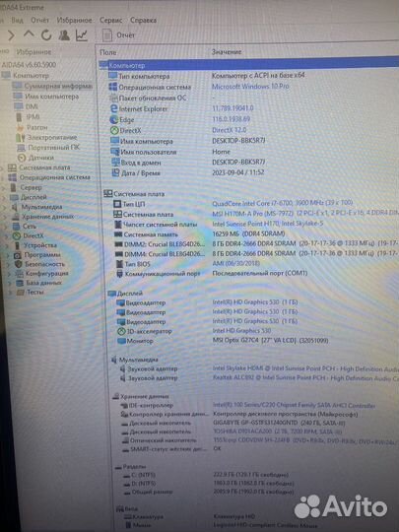This screenshot has width=399, height=532.
Task: Switch to the Избранное sidebar tab
Action: point(33,52)
